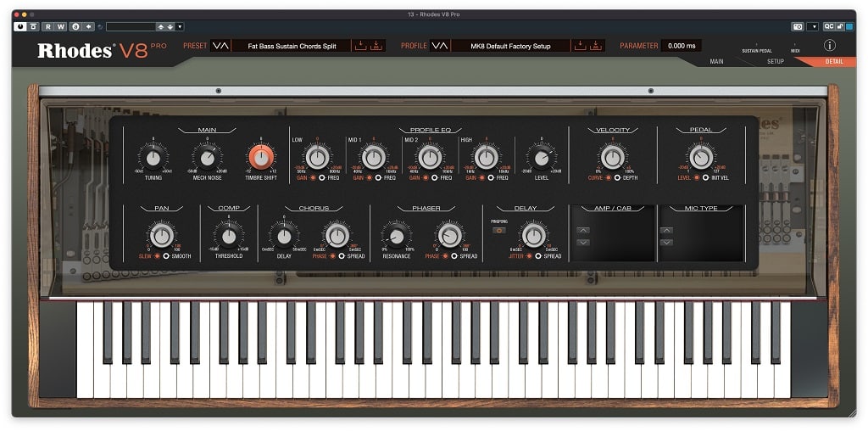Click the left arrow toolbar icon
Viewport: 868px width, 431px height.
(88, 26)
